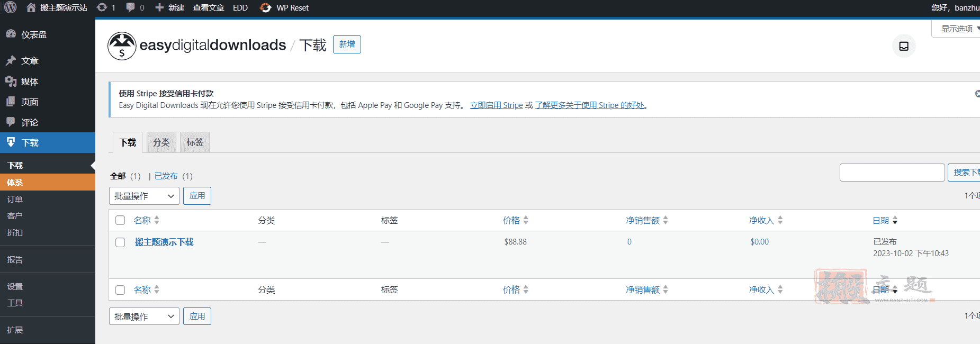980x344 pixels.
Task: Click the user greeting 您好, banzhu
Action: (956, 7)
